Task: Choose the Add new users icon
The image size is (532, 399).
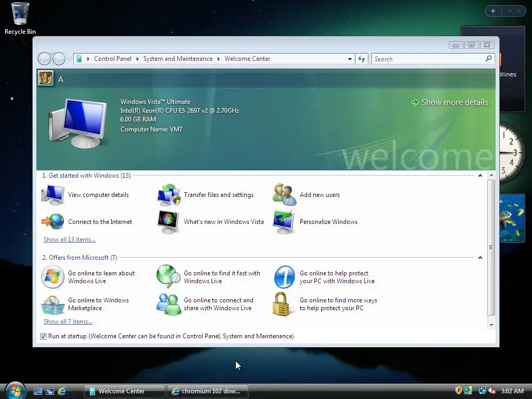Action: click(x=284, y=195)
